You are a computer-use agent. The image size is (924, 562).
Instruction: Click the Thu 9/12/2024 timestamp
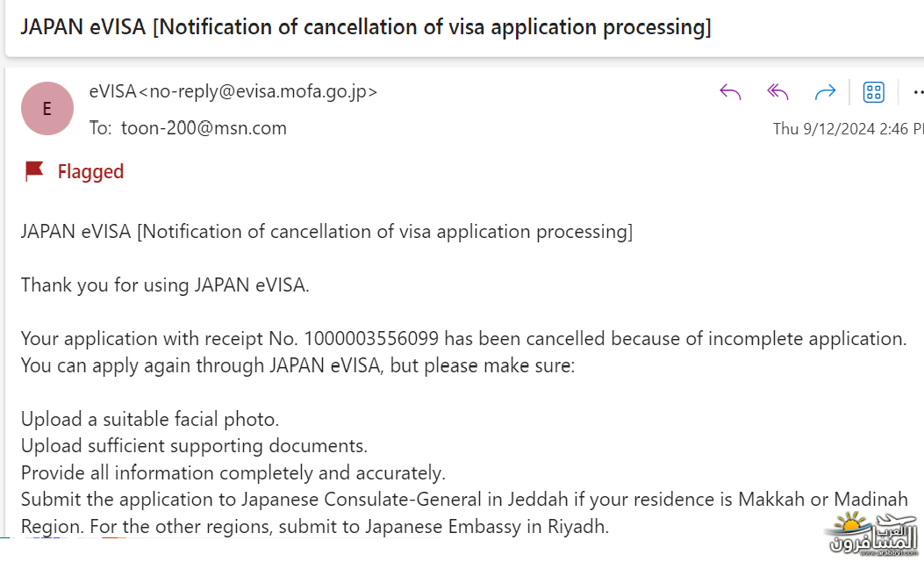848,128
